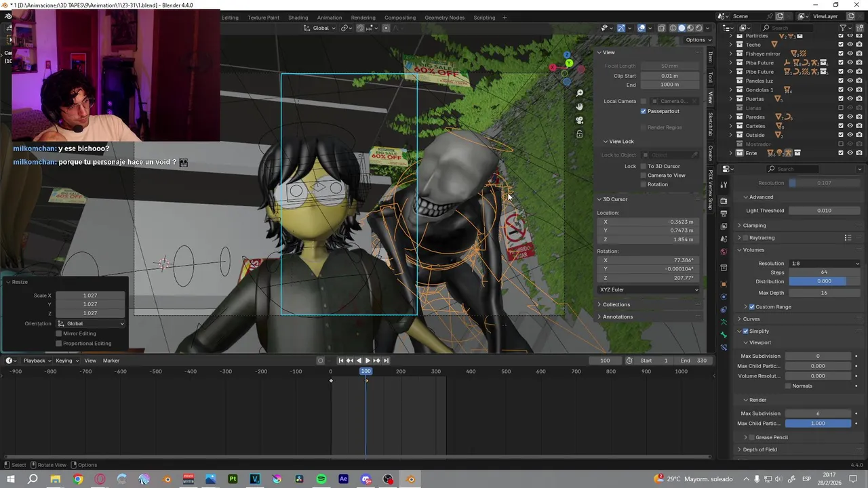Toggle viewport gizmos icon
This screenshot has height=488, width=868.
[621, 28]
